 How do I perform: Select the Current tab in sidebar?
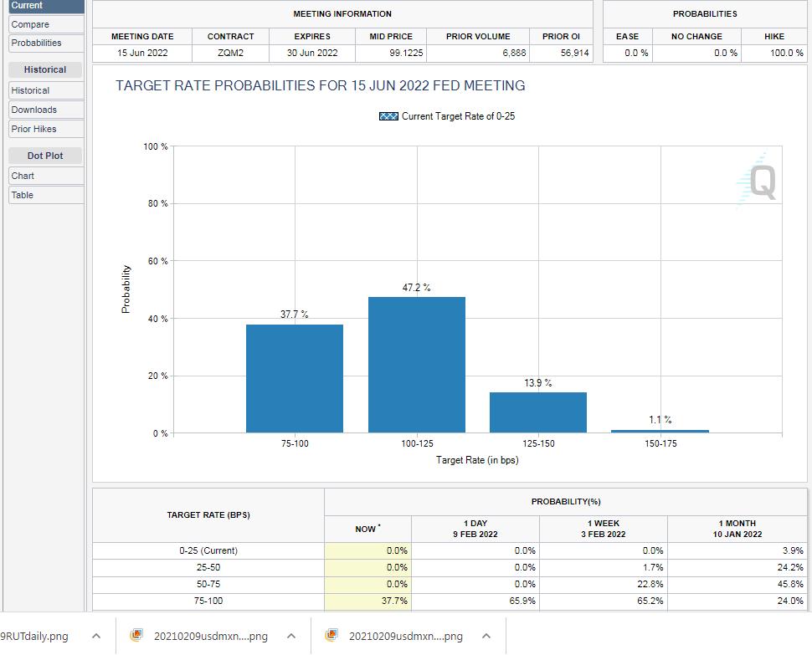pos(45,6)
